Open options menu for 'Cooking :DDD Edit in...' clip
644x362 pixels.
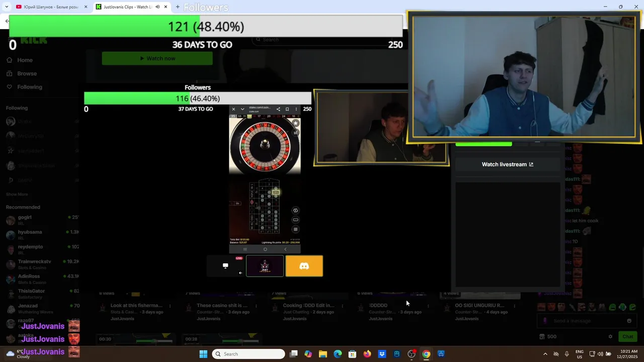point(342,306)
